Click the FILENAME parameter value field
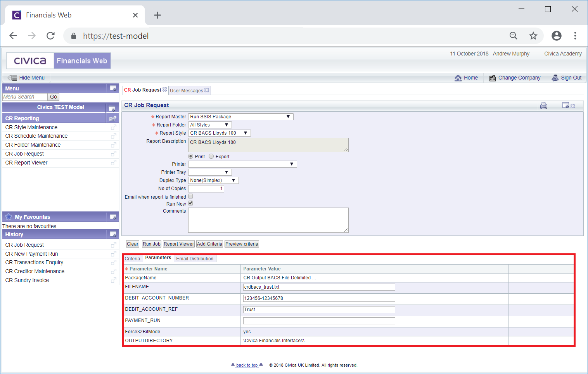The height and width of the screenshot is (374, 588). (319, 287)
